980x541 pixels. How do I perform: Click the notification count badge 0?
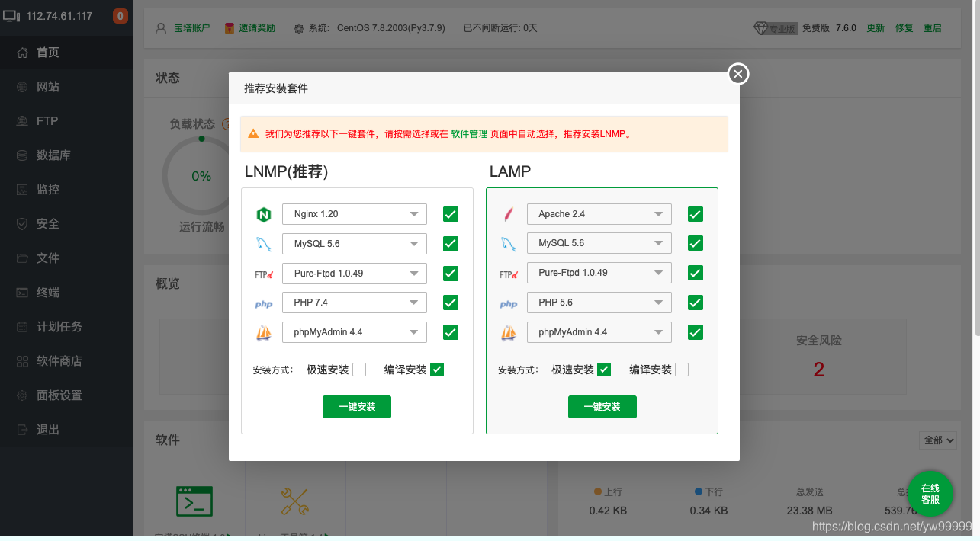click(120, 16)
